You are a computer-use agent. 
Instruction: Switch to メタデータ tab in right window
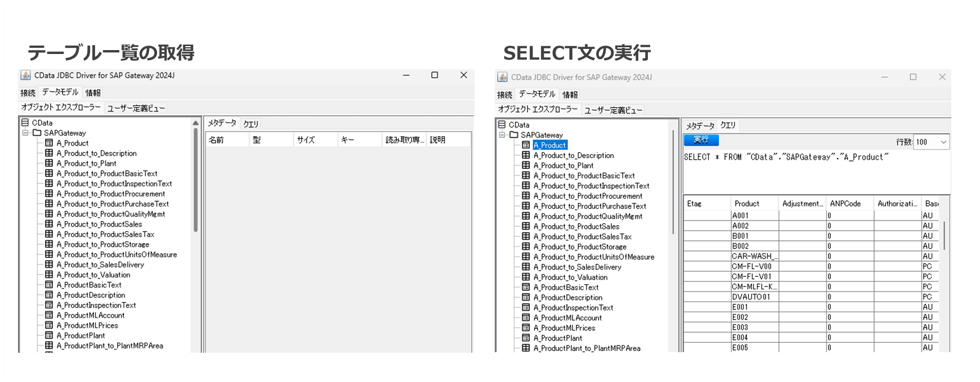click(x=700, y=125)
